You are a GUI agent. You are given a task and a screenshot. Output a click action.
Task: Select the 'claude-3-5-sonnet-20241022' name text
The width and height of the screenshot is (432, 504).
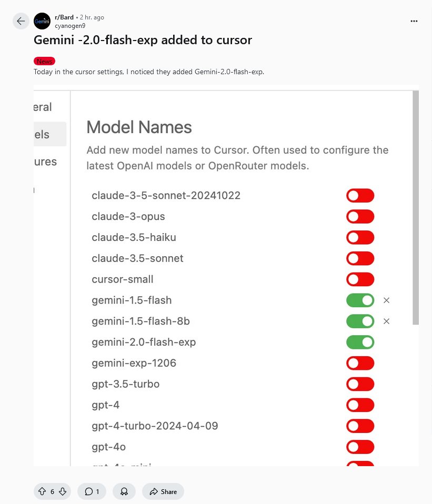point(166,195)
